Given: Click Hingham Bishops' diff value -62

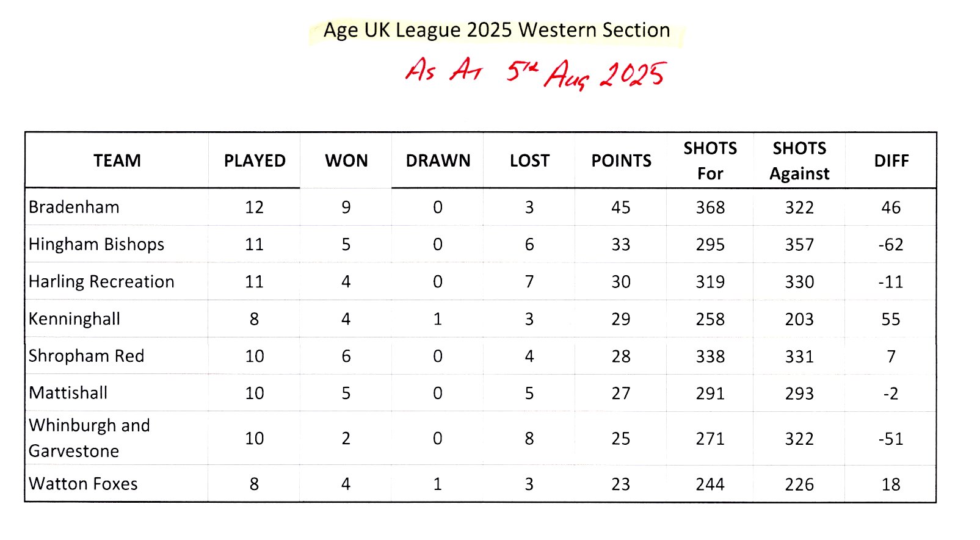Looking at the screenshot, I should [891, 245].
